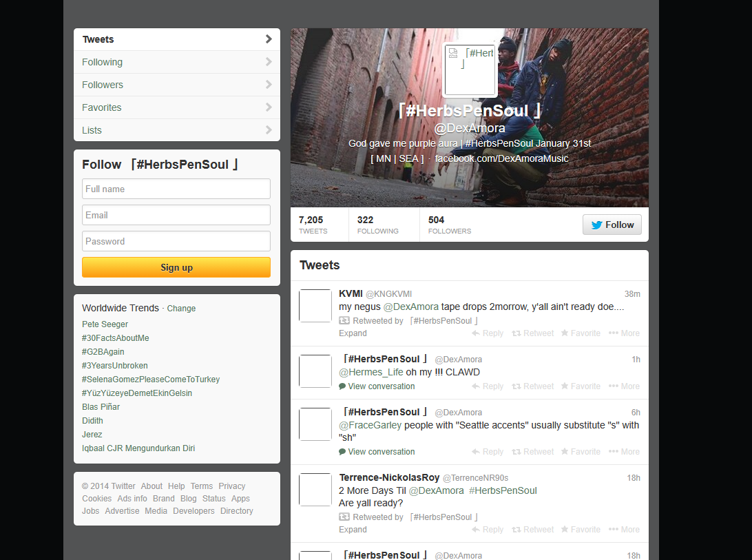
Task: Open Lists in the sidebar
Action: point(176,130)
